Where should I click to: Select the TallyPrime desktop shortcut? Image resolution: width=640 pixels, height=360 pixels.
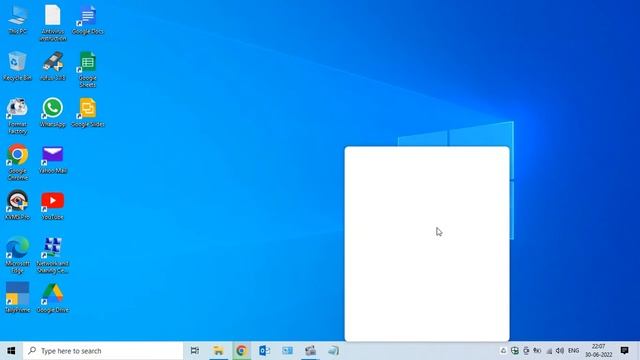coord(17,298)
